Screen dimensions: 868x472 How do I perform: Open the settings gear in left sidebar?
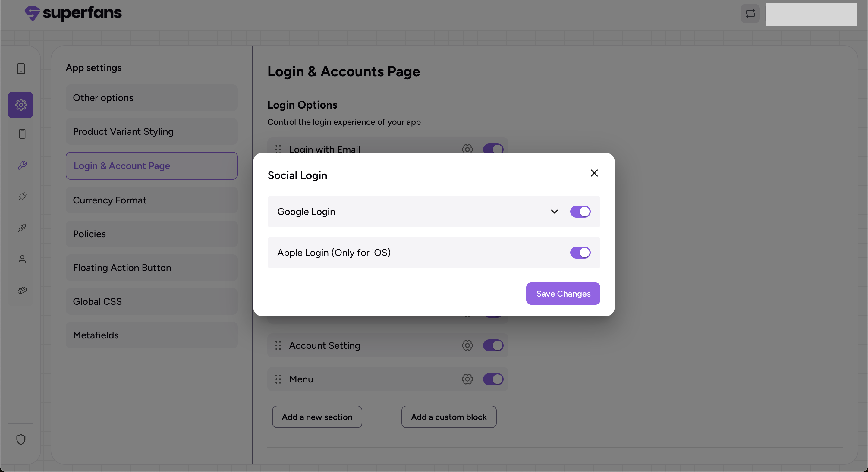pos(20,105)
